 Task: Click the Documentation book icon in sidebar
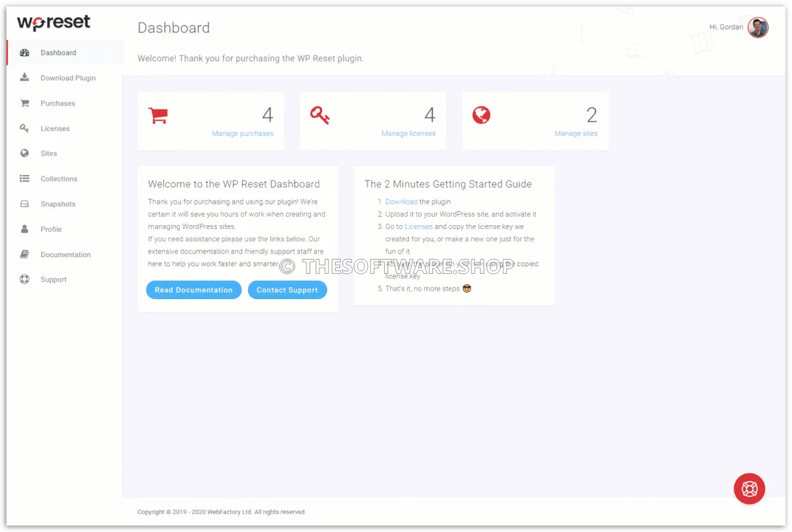coord(24,254)
